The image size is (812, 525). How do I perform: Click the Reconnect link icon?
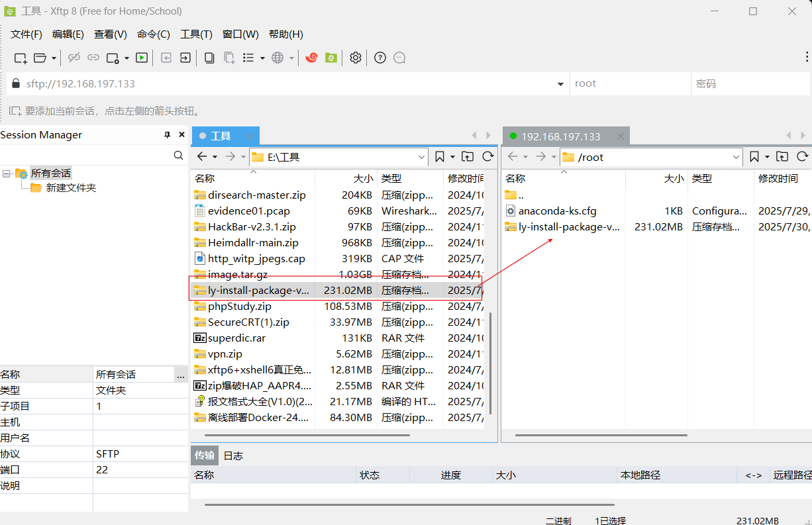pyautogui.click(x=93, y=58)
